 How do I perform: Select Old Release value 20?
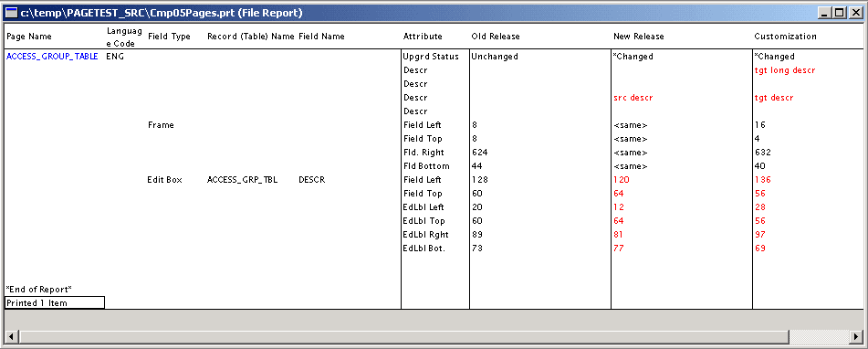pyautogui.click(x=477, y=207)
